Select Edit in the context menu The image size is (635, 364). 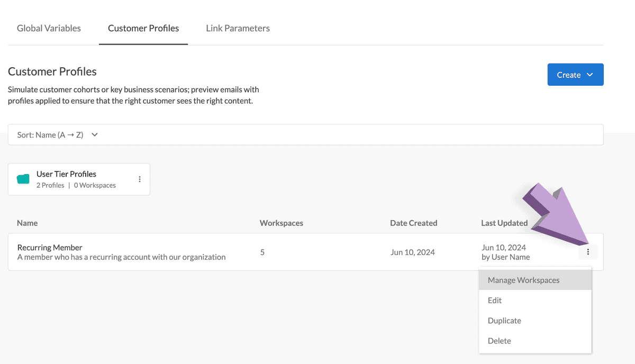(x=535, y=300)
